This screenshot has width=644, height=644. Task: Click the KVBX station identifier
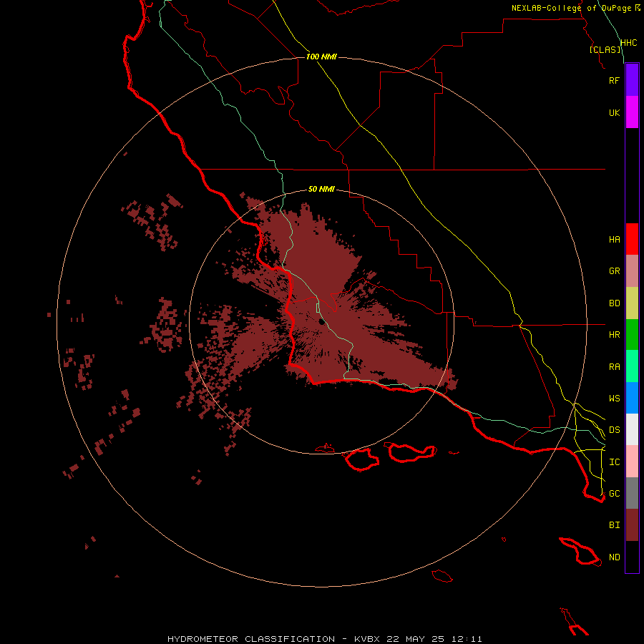[367, 639]
